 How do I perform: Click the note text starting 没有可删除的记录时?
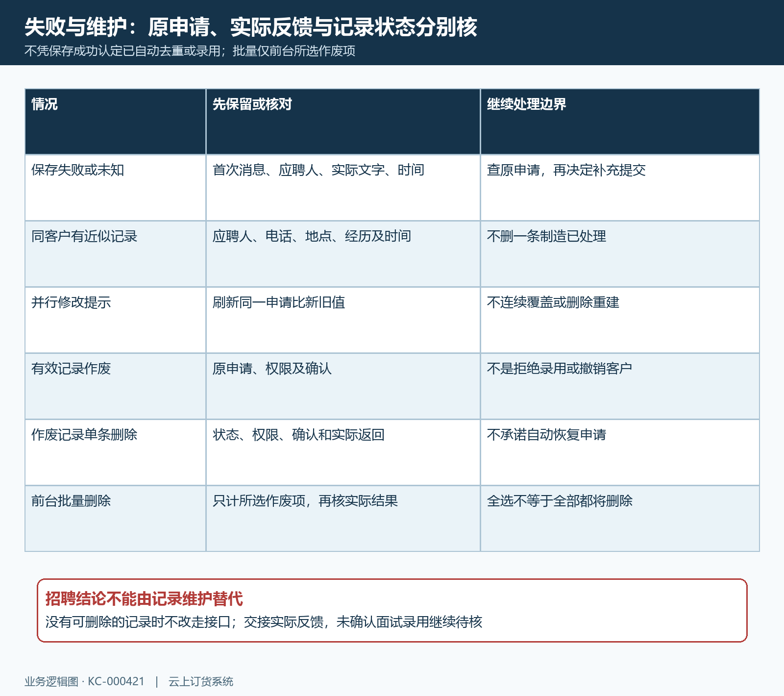[264, 622]
